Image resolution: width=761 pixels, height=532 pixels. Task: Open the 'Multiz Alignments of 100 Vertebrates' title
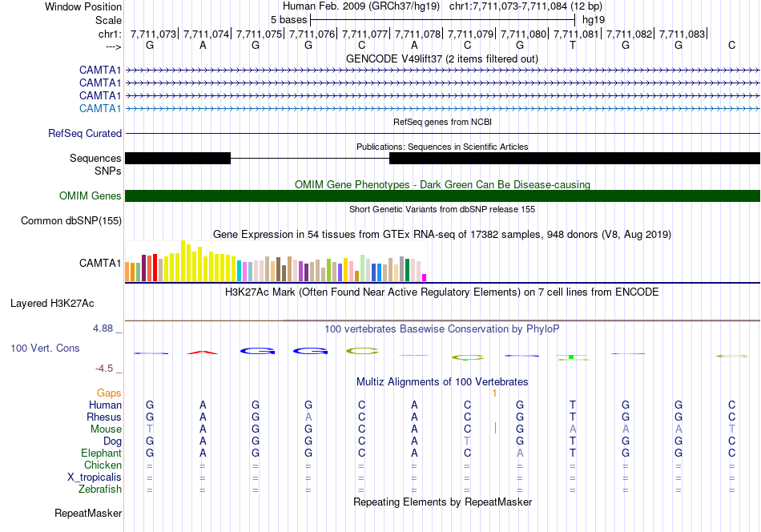442,381
